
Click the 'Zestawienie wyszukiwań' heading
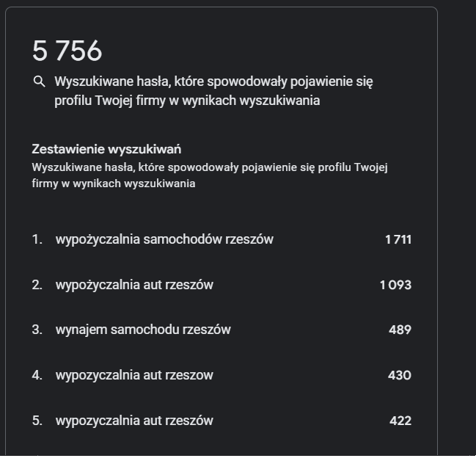(106, 149)
